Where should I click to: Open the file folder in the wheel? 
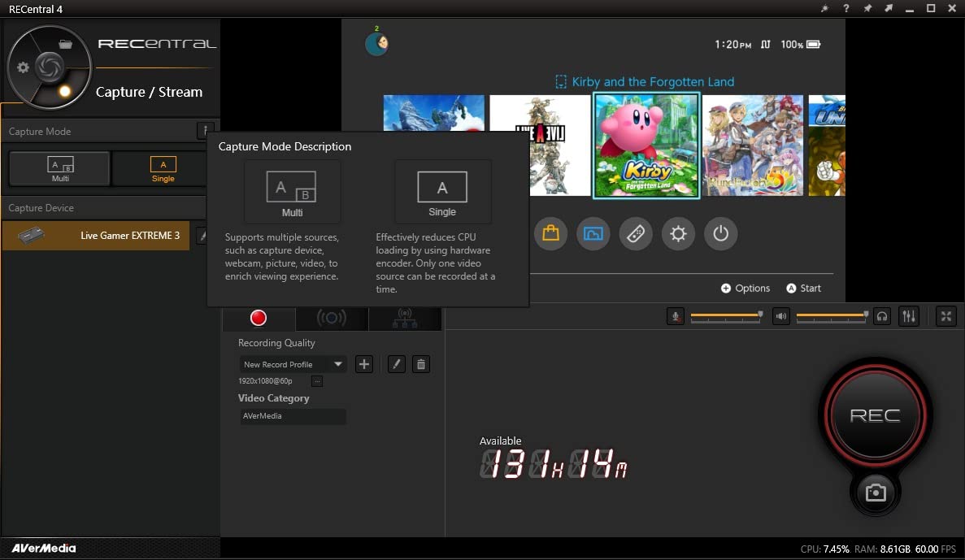[65, 44]
